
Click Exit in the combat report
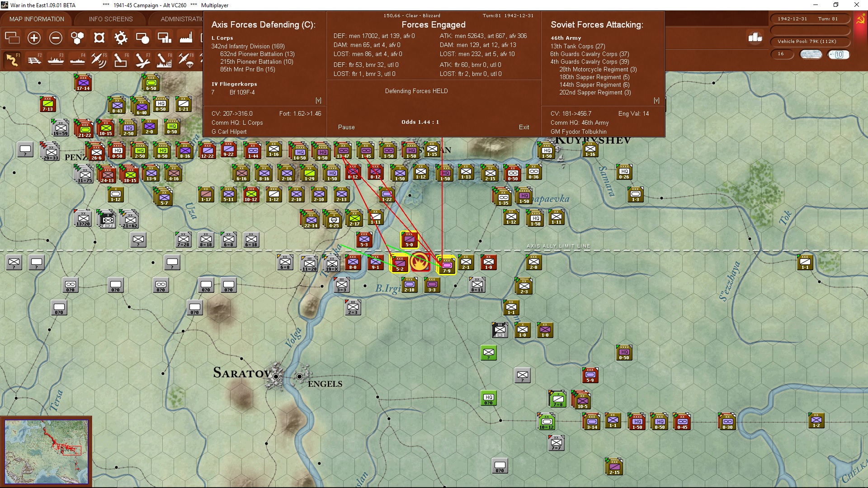[x=524, y=127]
